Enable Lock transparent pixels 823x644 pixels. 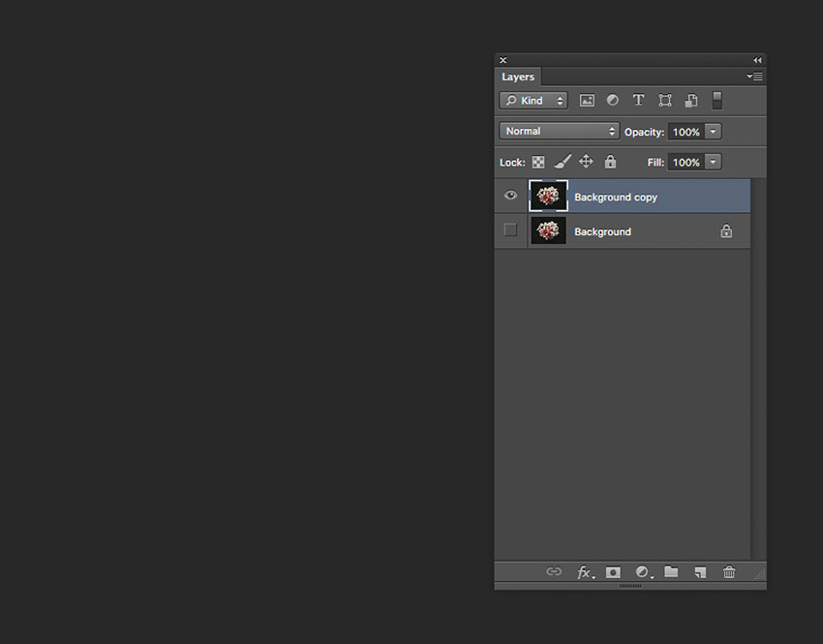[537, 162]
